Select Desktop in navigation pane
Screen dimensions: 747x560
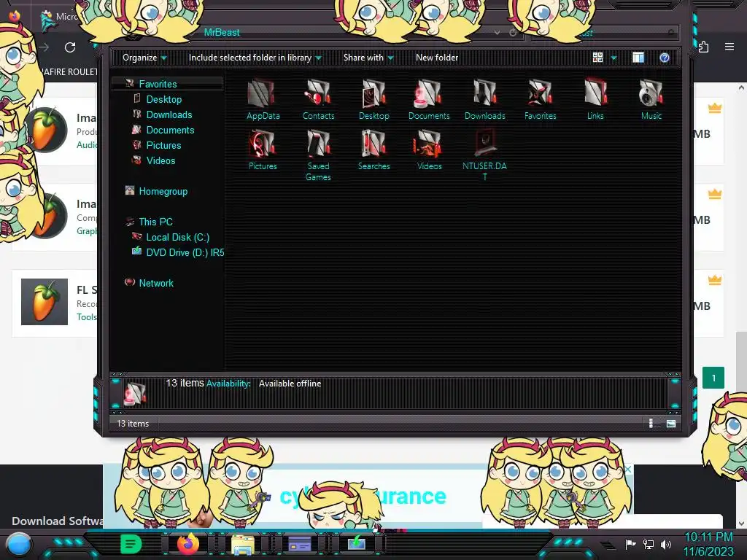(164, 99)
